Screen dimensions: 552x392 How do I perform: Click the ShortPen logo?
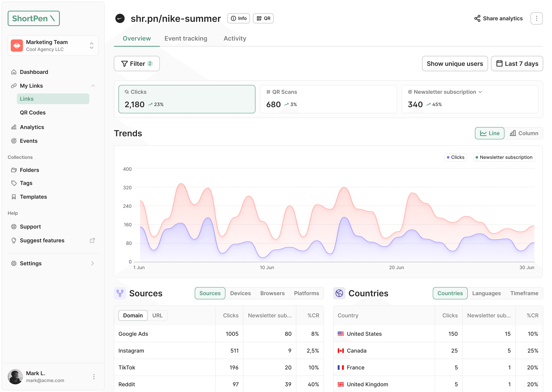tap(34, 18)
